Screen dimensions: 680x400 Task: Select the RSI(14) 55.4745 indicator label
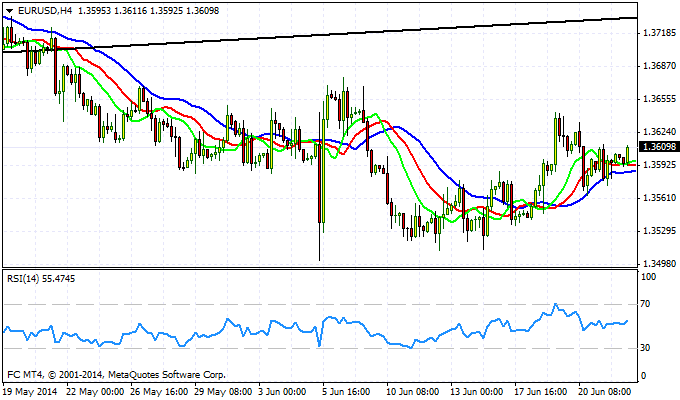point(41,279)
